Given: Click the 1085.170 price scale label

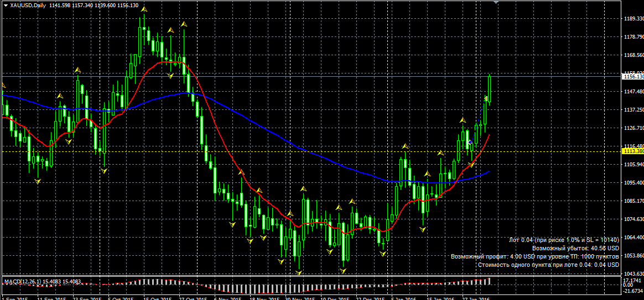Looking at the screenshot, I should (x=633, y=201).
